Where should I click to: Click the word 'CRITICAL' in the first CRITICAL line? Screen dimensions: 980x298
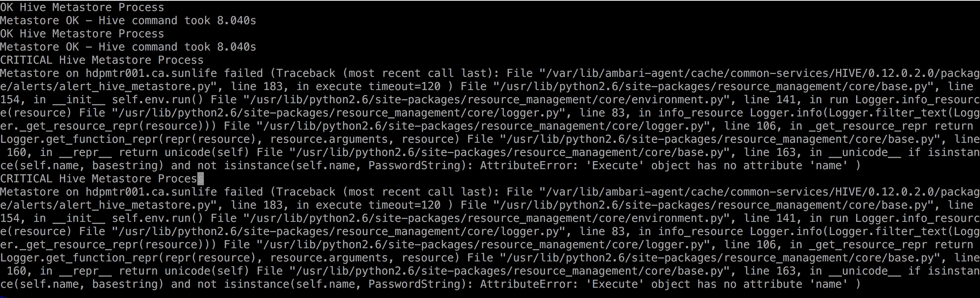(26, 60)
